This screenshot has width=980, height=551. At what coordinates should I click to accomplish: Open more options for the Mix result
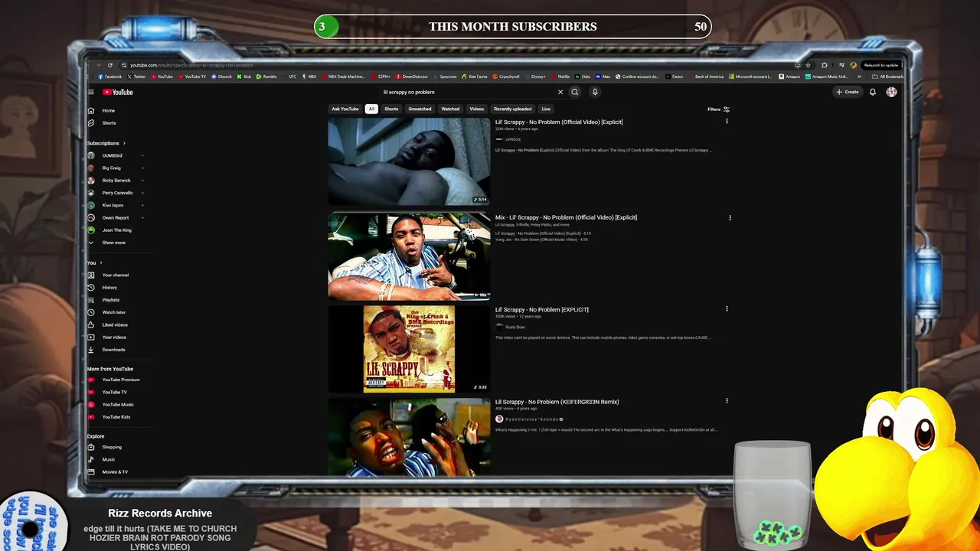click(730, 217)
